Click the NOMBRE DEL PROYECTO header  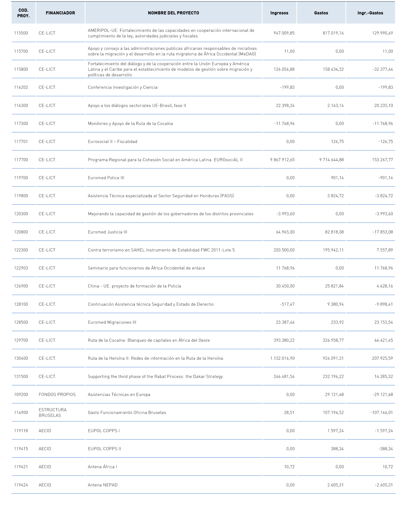tap(173, 13)
